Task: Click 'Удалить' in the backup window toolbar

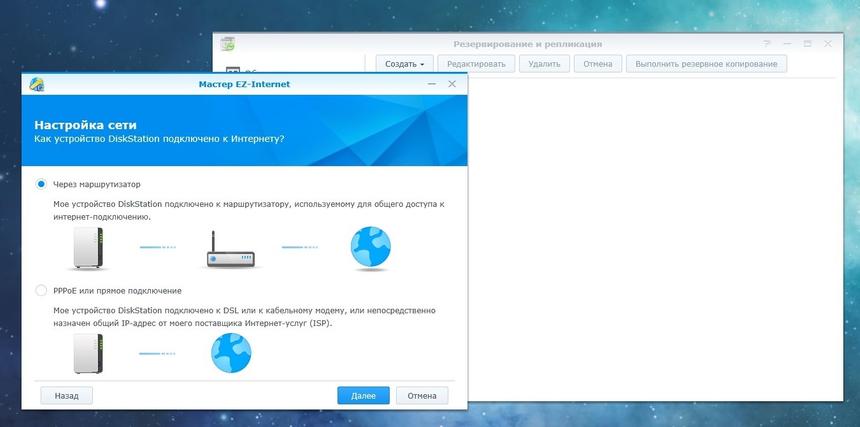Action: click(544, 64)
